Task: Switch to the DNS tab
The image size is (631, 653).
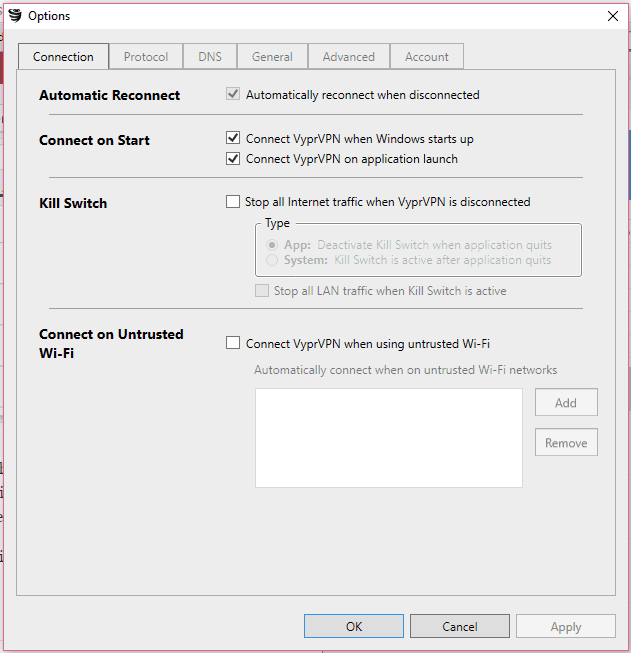Action: coord(210,57)
